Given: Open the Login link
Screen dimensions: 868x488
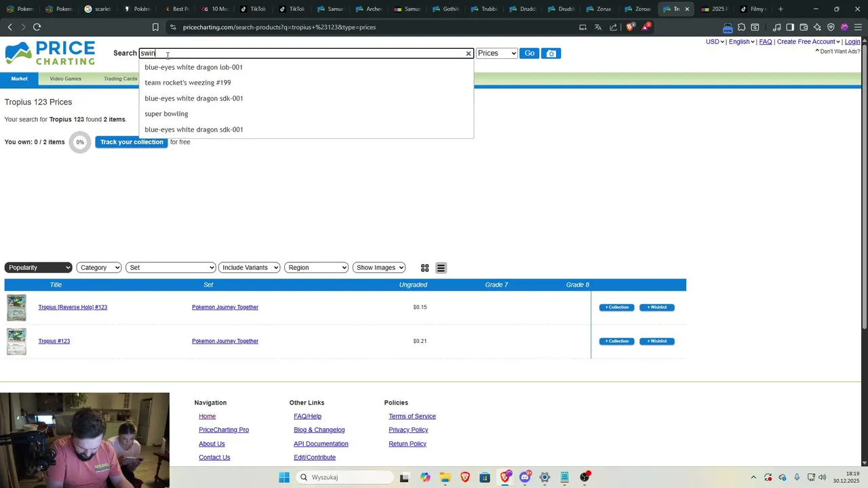Looking at the screenshot, I should (x=852, y=42).
